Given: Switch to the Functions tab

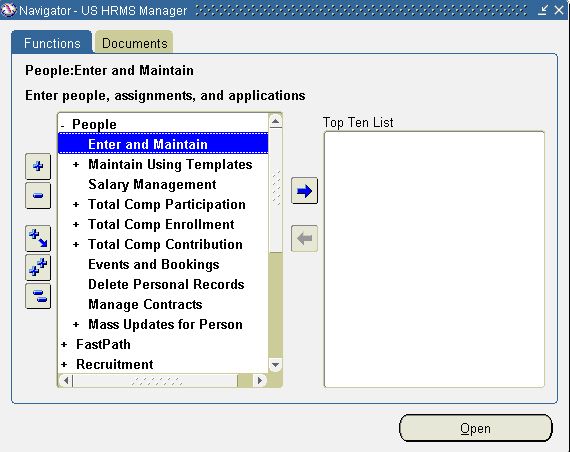Looking at the screenshot, I should pos(52,43).
